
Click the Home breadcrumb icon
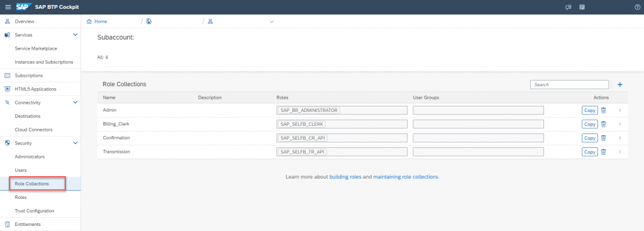(x=89, y=21)
